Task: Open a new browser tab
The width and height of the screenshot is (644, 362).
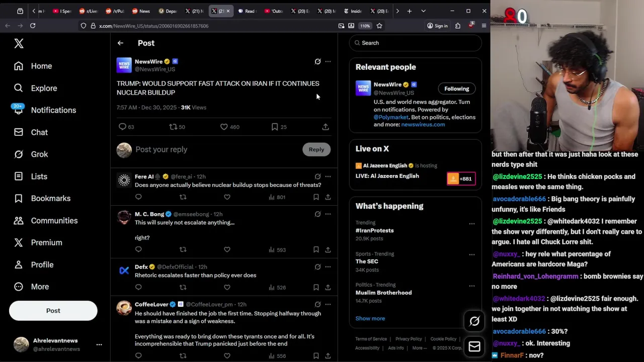Action: pos(410,11)
